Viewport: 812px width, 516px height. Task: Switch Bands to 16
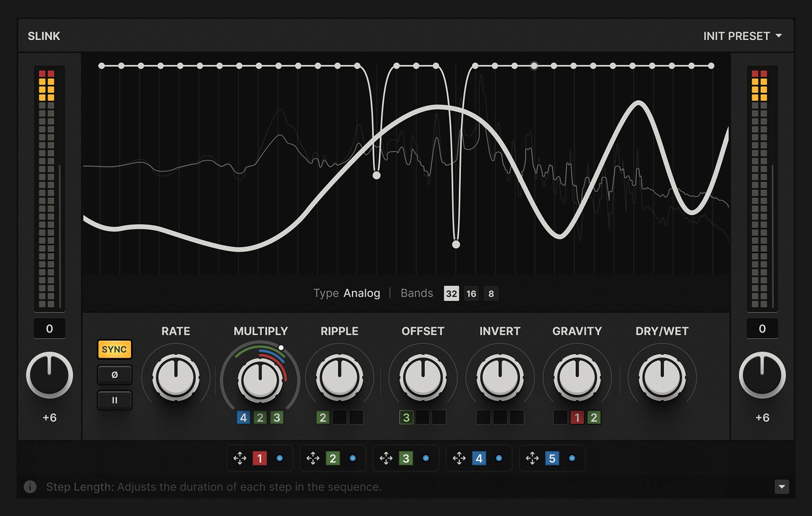coord(471,294)
